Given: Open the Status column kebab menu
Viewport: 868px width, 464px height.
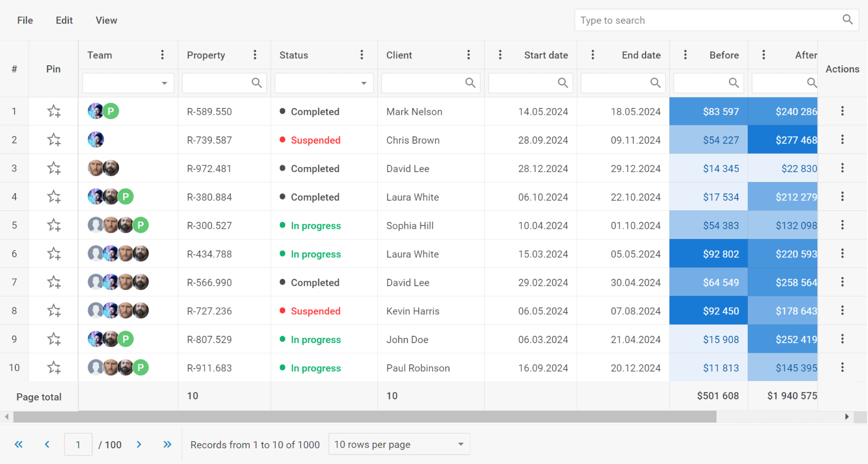Looking at the screenshot, I should point(362,55).
